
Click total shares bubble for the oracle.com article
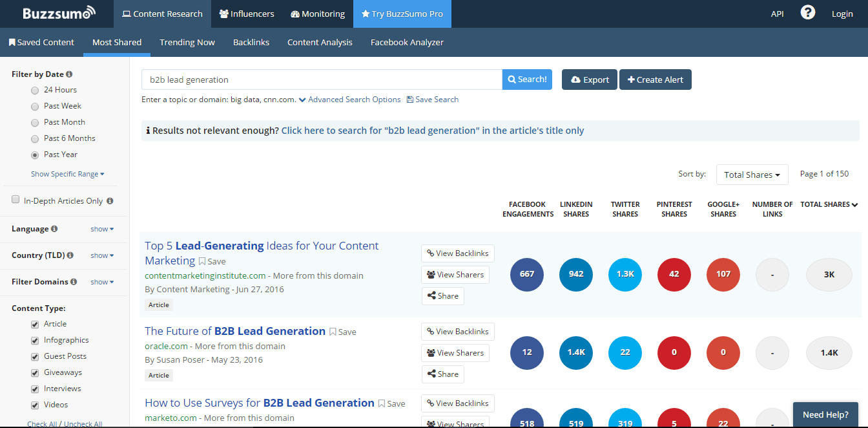pyautogui.click(x=829, y=353)
